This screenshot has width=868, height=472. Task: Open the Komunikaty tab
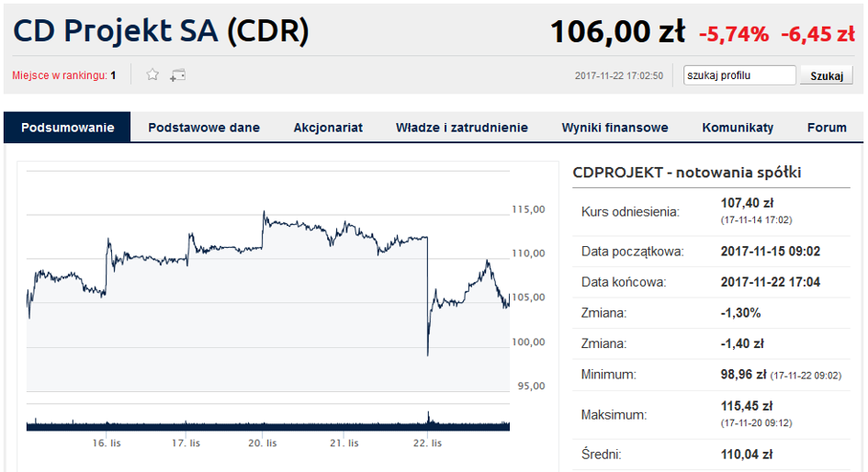(x=738, y=128)
